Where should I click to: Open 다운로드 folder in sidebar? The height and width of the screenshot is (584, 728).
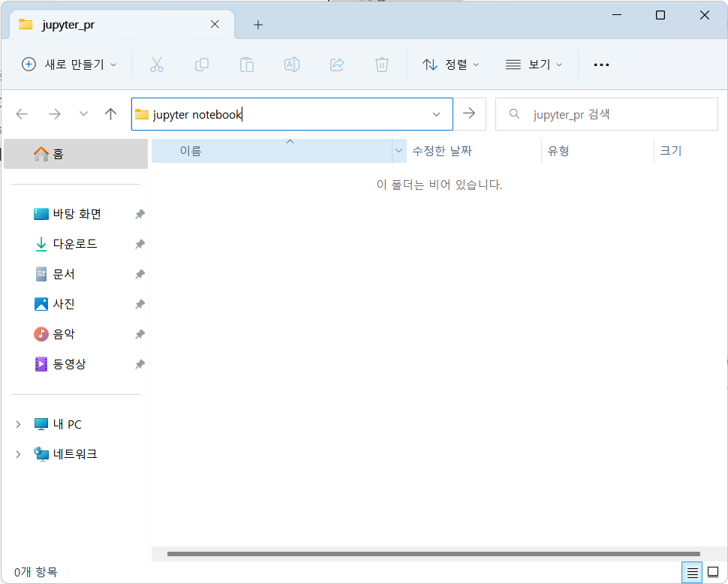click(x=75, y=244)
